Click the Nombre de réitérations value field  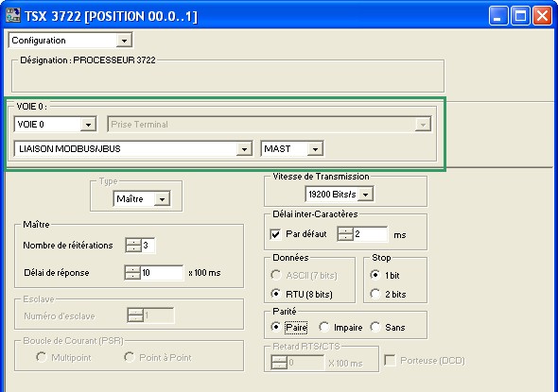(x=148, y=245)
